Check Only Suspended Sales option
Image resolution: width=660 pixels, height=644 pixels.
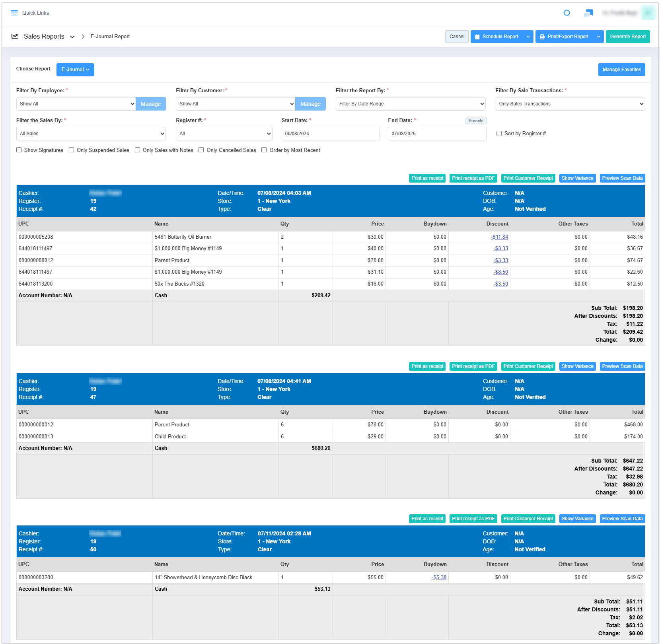click(72, 150)
